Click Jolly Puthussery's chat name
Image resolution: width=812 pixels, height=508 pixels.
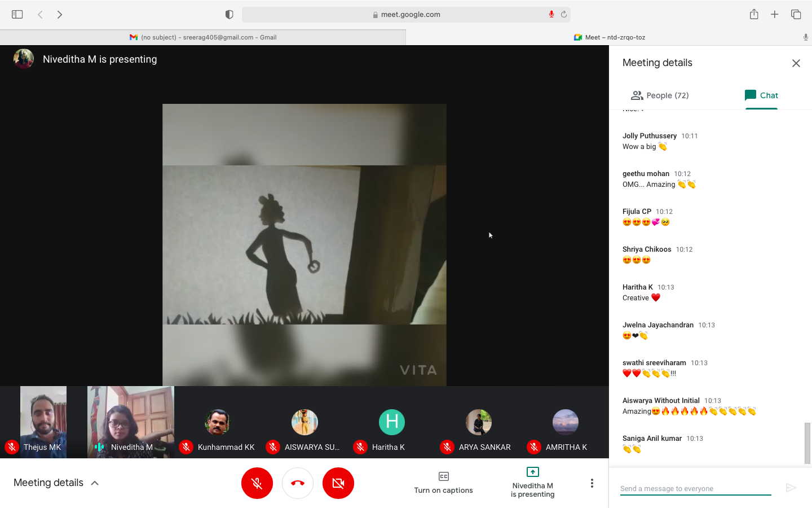click(x=650, y=136)
